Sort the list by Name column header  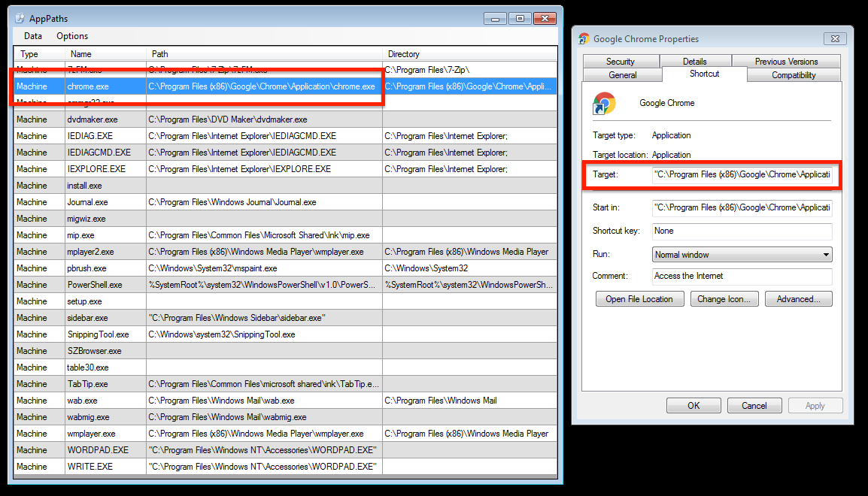pos(105,54)
